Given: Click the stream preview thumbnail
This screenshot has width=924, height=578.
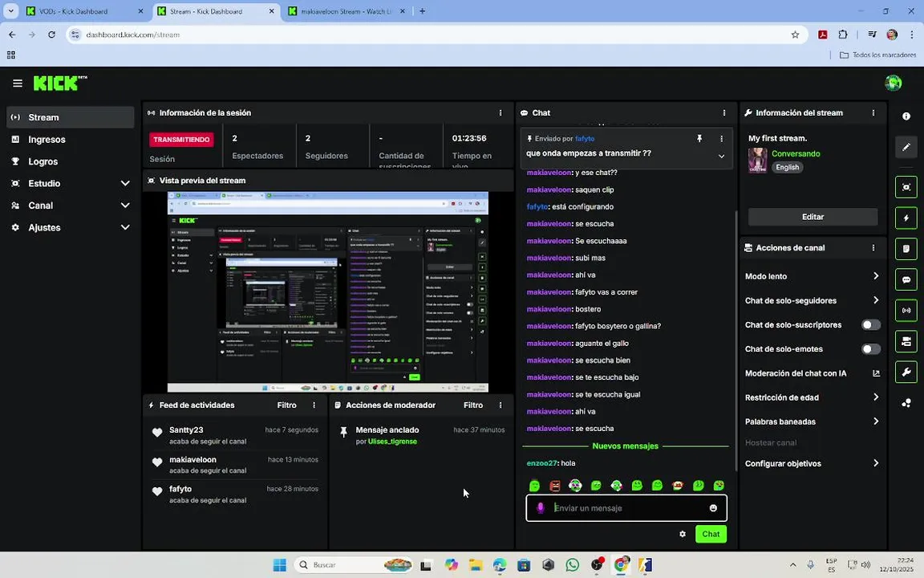Looking at the screenshot, I should click(x=327, y=292).
